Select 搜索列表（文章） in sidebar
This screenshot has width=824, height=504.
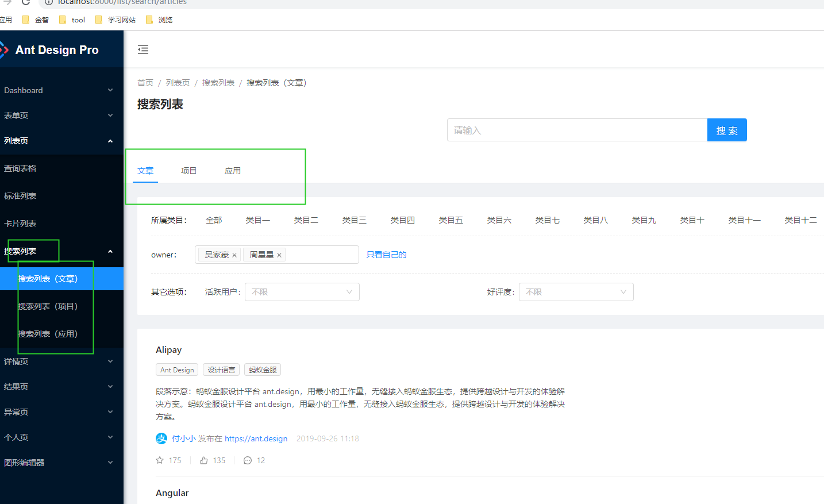click(x=61, y=279)
